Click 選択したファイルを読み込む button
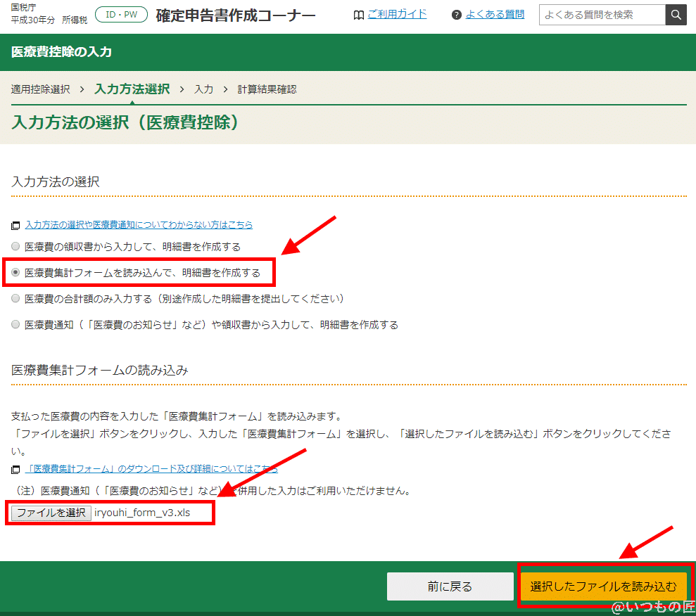The width and height of the screenshot is (696, 616). (x=603, y=586)
